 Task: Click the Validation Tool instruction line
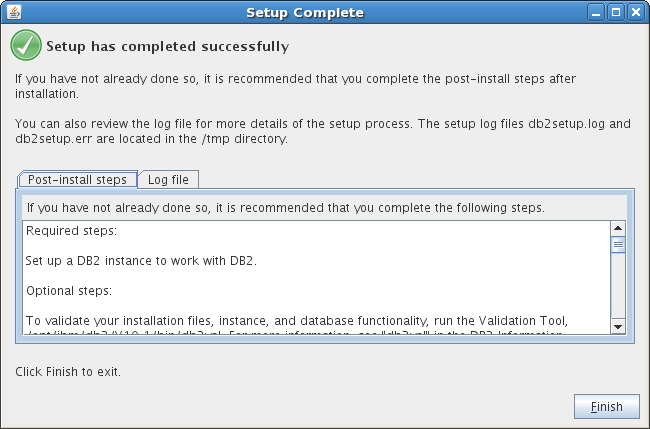coord(297,321)
